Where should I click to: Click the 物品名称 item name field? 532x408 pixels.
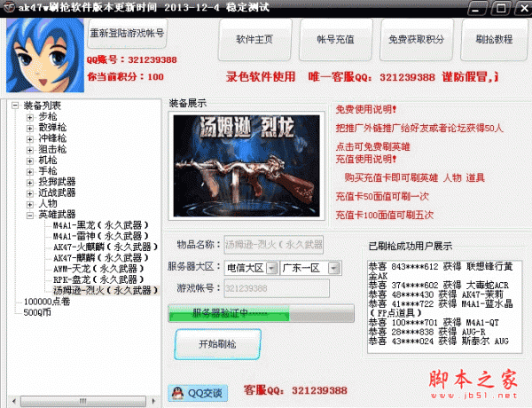(273, 245)
